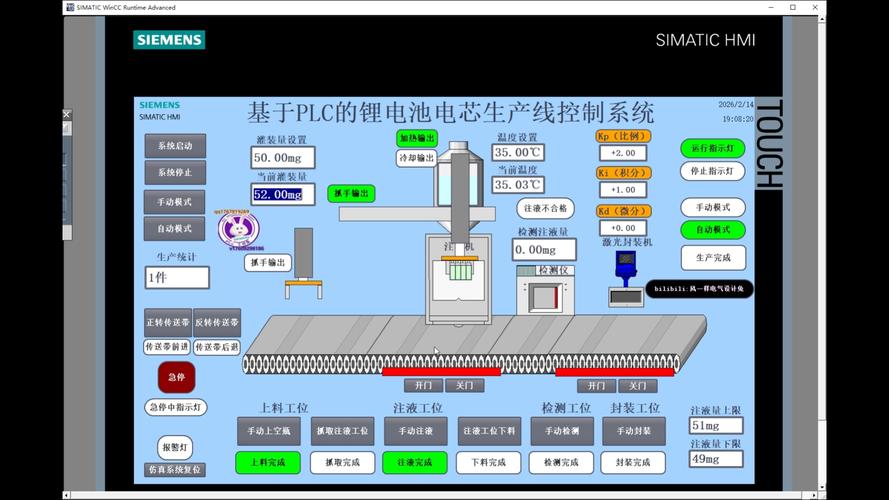Click the 检测完成 indicator

pos(561,463)
